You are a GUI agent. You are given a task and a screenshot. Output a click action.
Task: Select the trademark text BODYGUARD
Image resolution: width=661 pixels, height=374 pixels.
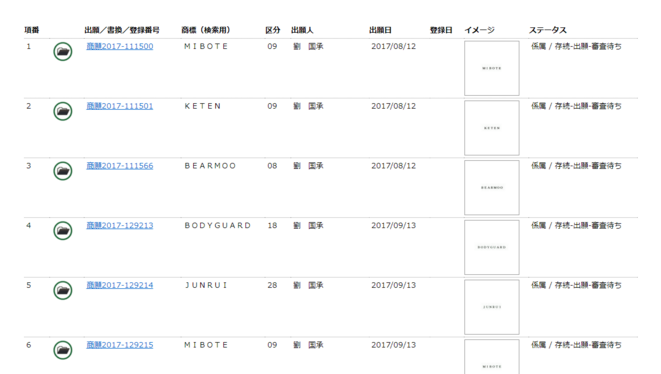point(218,226)
